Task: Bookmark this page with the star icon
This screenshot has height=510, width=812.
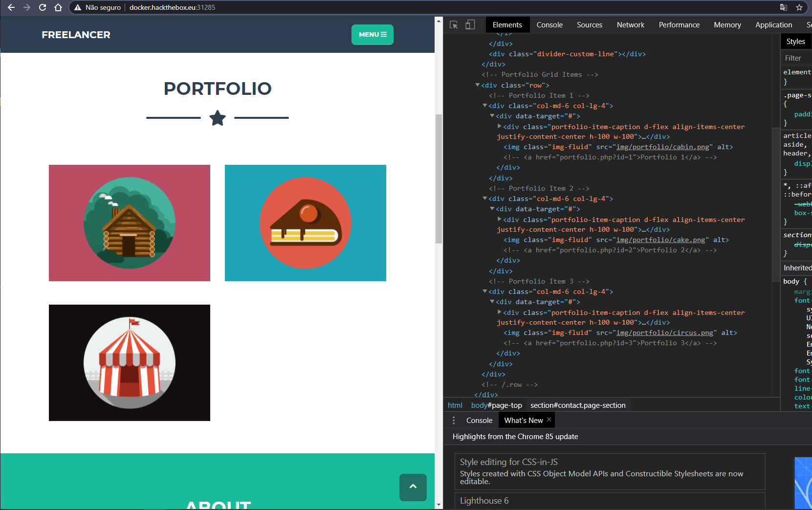Action: coord(799,7)
